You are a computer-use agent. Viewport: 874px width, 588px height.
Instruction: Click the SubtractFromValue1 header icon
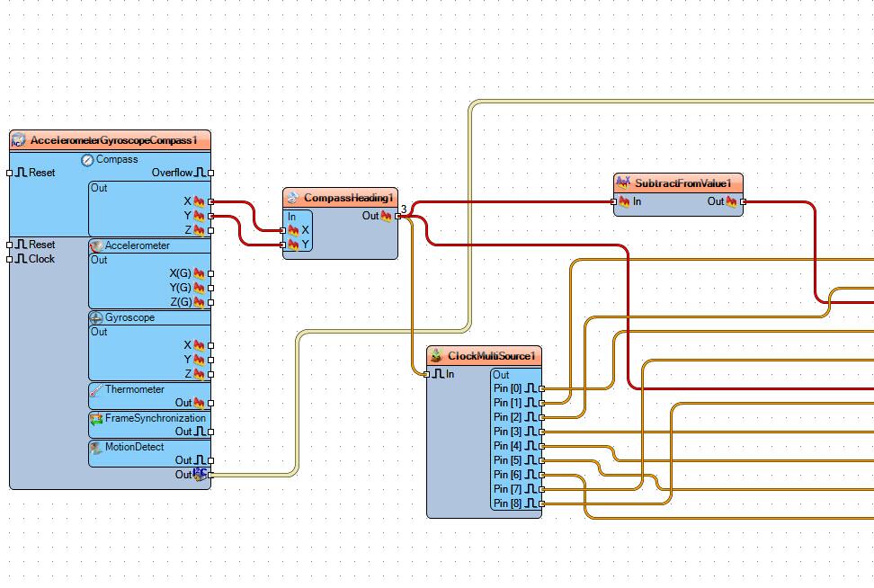(623, 183)
